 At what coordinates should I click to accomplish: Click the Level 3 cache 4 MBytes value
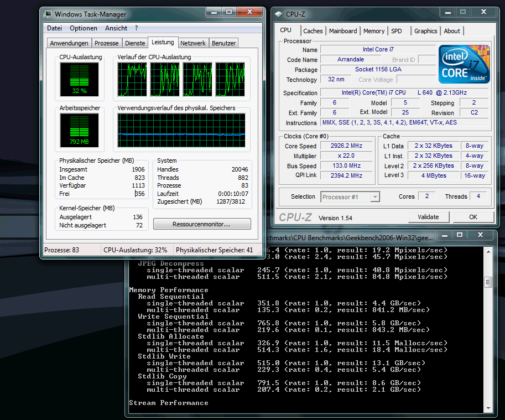pyautogui.click(x=434, y=175)
